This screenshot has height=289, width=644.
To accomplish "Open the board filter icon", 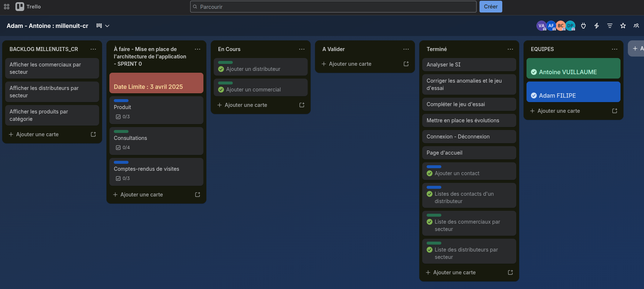I will pyautogui.click(x=610, y=26).
